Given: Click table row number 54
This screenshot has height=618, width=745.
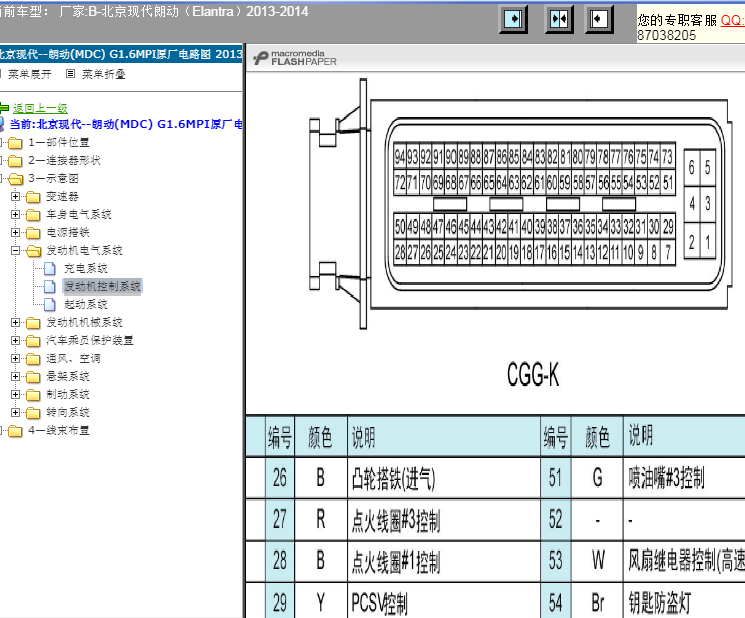Looking at the screenshot, I should [x=555, y=603].
